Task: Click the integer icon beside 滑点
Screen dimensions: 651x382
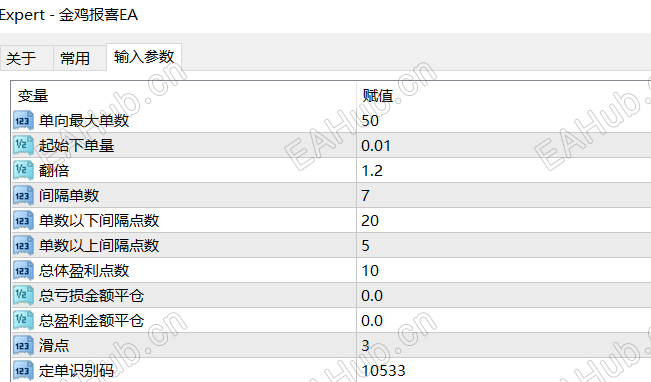Action: pyautogui.click(x=23, y=345)
